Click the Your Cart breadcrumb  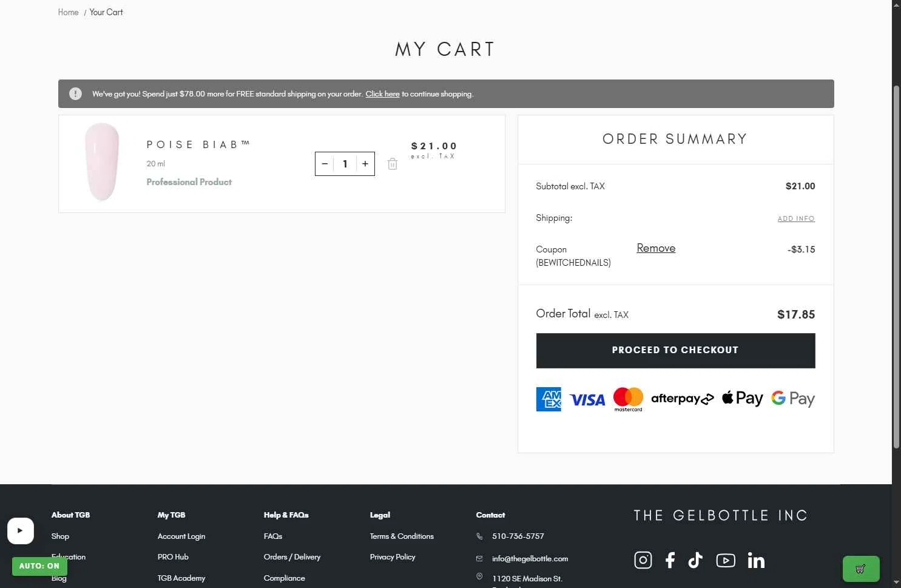(106, 12)
